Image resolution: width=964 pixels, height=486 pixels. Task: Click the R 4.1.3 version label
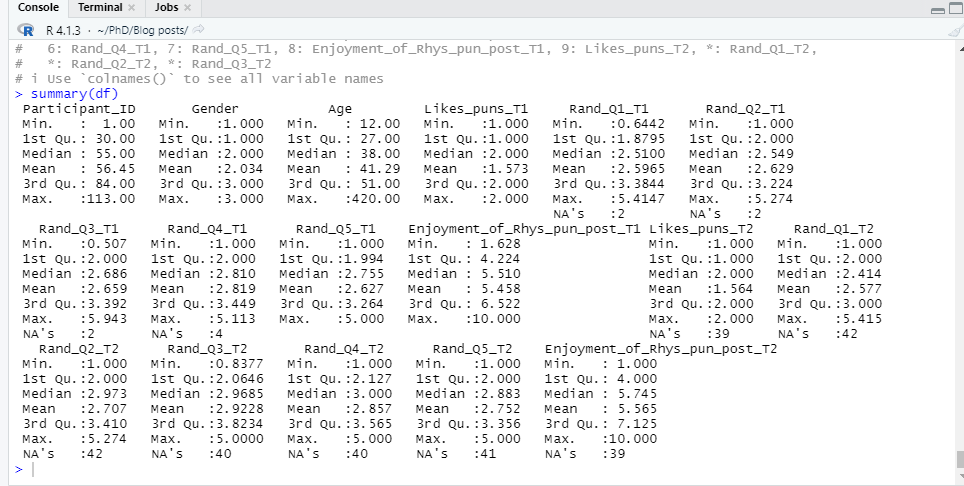pos(63,30)
